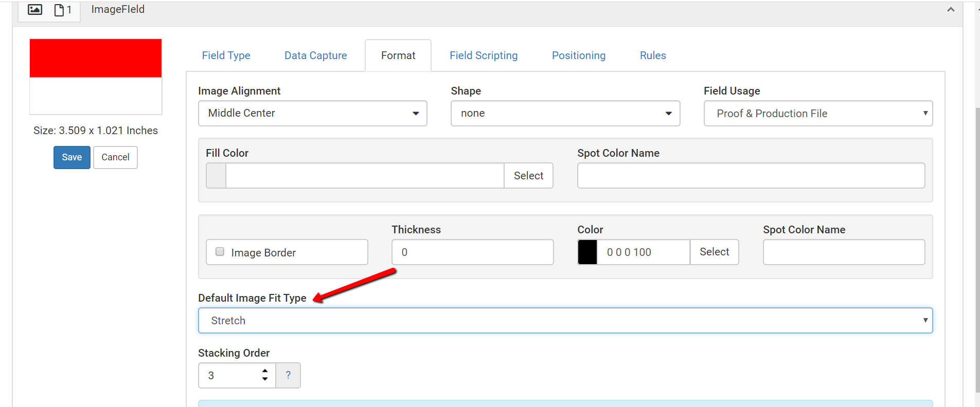Click the ImageFIeld title text

click(x=118, y=9)
